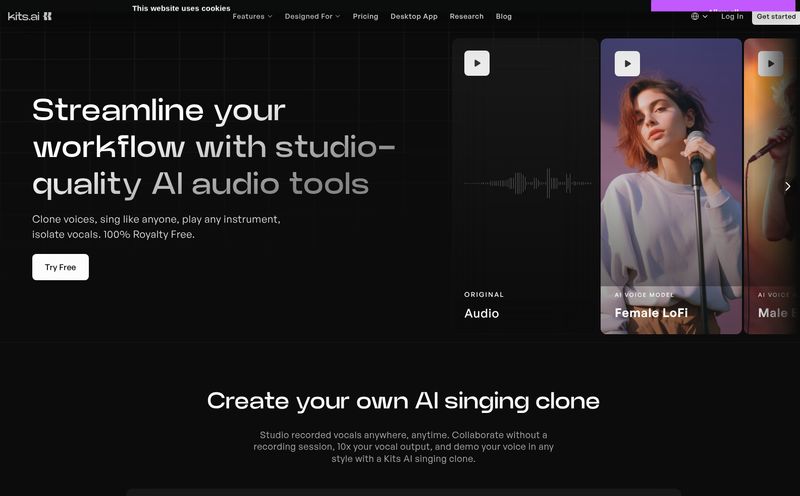
Task: Play the Male voice model sample
Action: pos(770,64)
